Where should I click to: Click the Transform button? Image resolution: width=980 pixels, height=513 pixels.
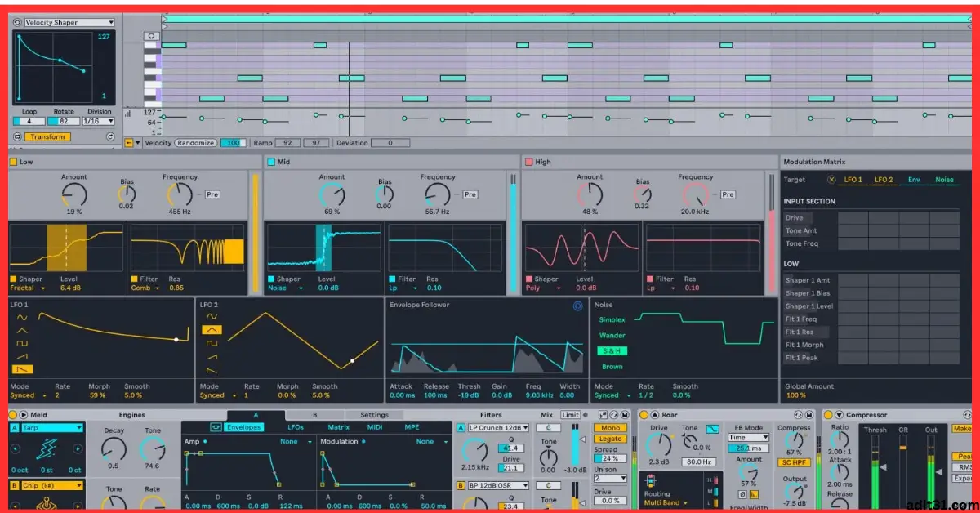point(48,136)
